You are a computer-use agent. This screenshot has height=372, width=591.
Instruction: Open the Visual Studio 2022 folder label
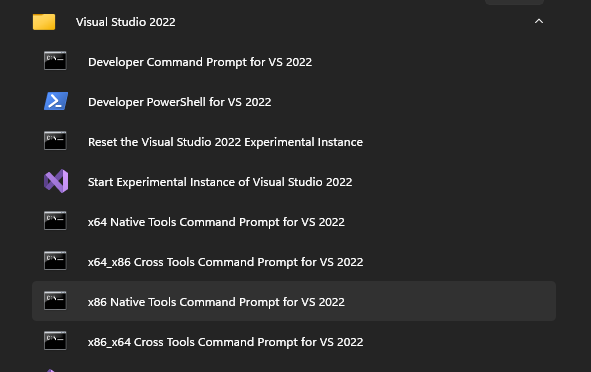pos(126,22)
